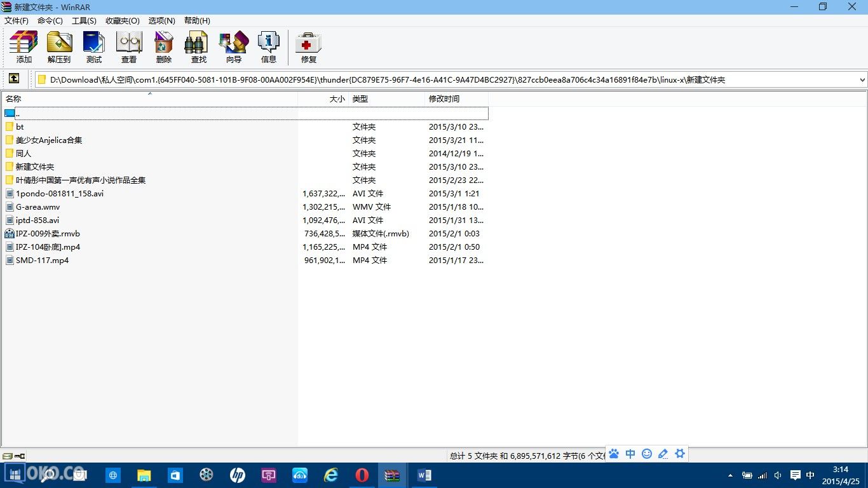Select the G-area.wmv file
The height and width of the screenshot is (488, 868).
(x=37, y=207)
